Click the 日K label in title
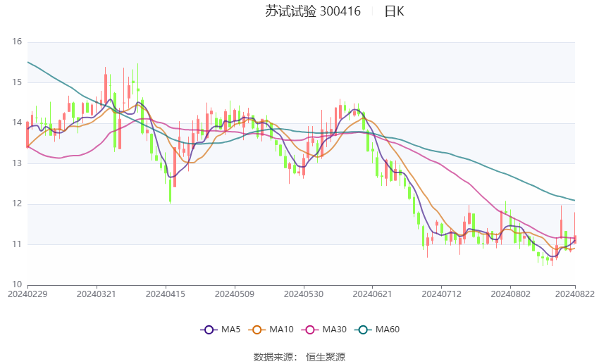This screenshot has height=364, width=599. [394, 11]
